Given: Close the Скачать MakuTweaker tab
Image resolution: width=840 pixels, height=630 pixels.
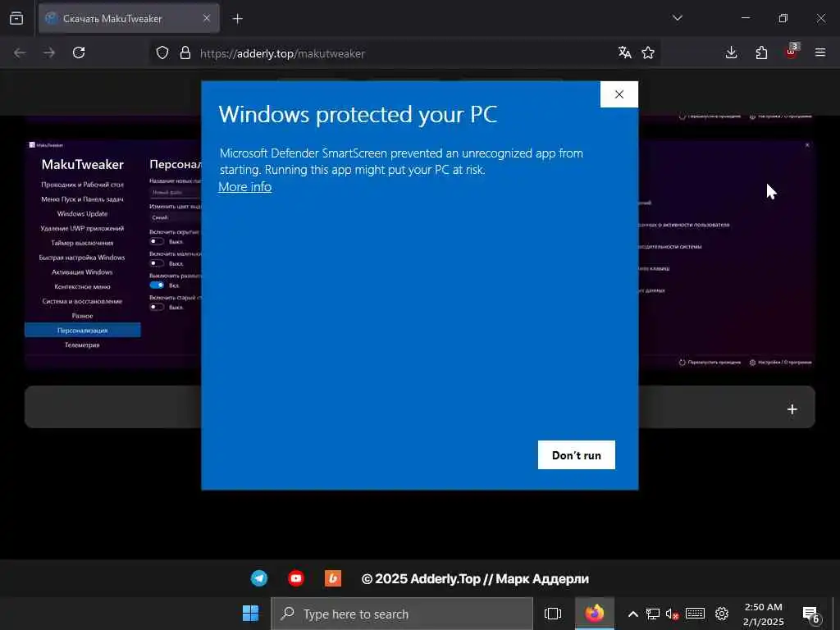Looking at the screenshot, I should click(x=207, y=18).
